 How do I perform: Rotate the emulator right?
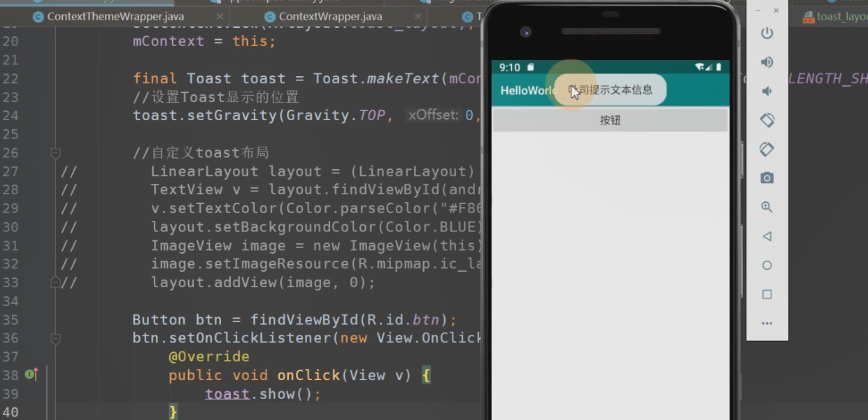[x=767, y=149]
